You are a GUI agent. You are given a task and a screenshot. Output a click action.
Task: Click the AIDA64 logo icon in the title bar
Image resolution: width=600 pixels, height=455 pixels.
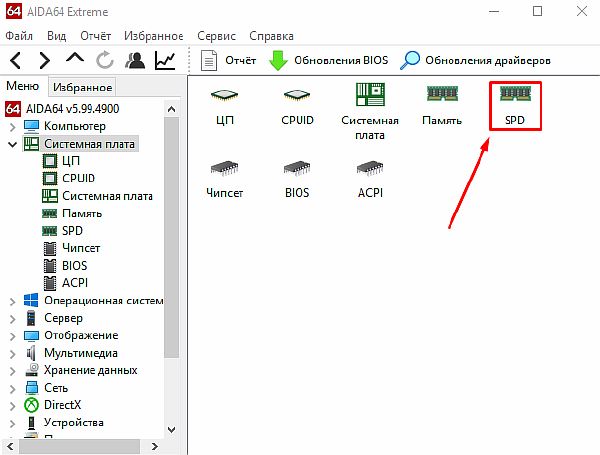click(x=13, y=11)
